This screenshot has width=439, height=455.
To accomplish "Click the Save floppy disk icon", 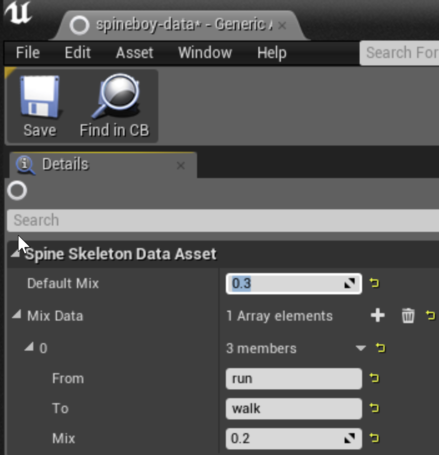I will point(40,96).
